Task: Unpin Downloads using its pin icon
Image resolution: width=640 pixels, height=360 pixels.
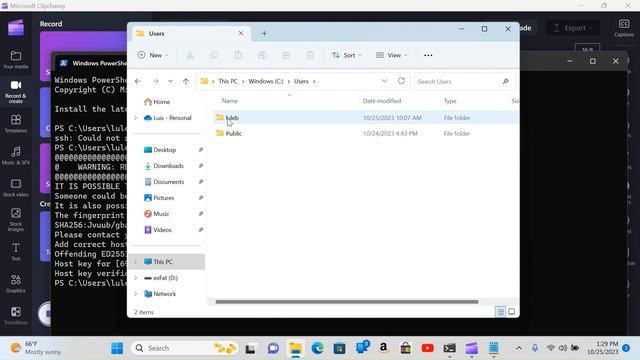Action: click(200, 166)
